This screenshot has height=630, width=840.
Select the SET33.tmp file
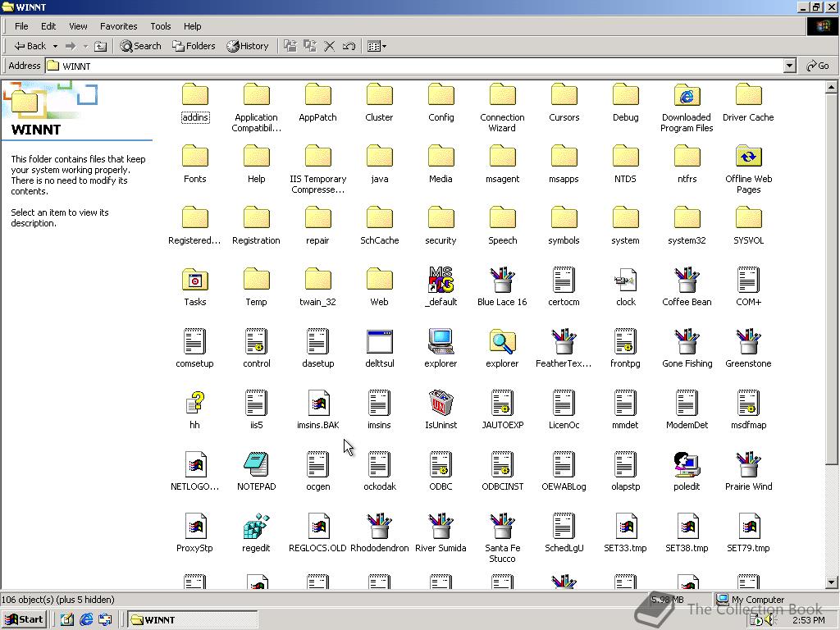pyautogui.click(x=625, y=533)
